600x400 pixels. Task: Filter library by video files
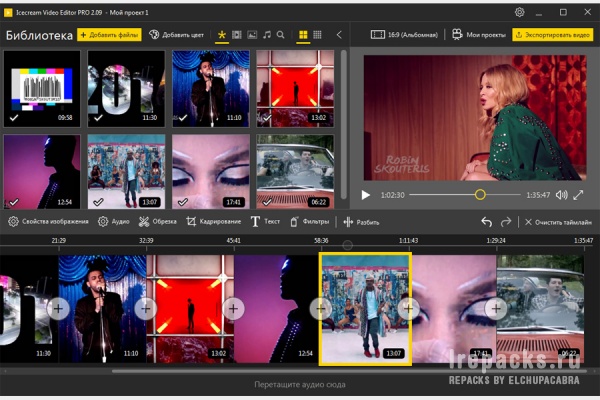237,35
